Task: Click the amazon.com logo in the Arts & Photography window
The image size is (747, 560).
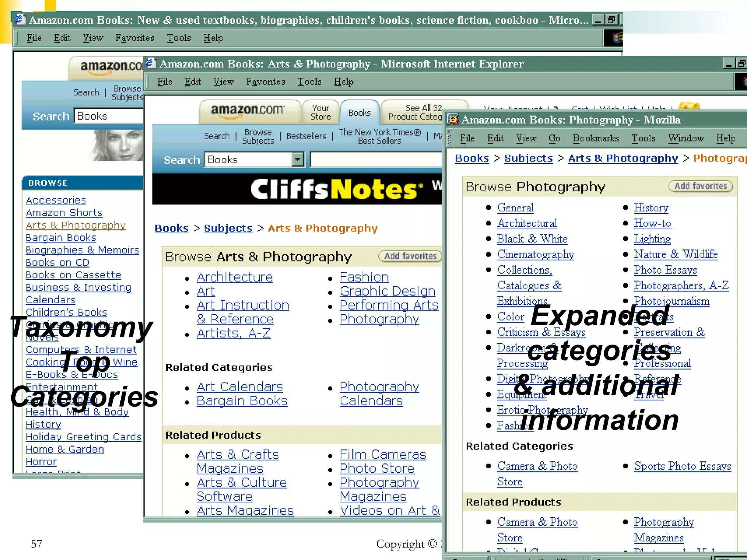Action: (248, 111)
